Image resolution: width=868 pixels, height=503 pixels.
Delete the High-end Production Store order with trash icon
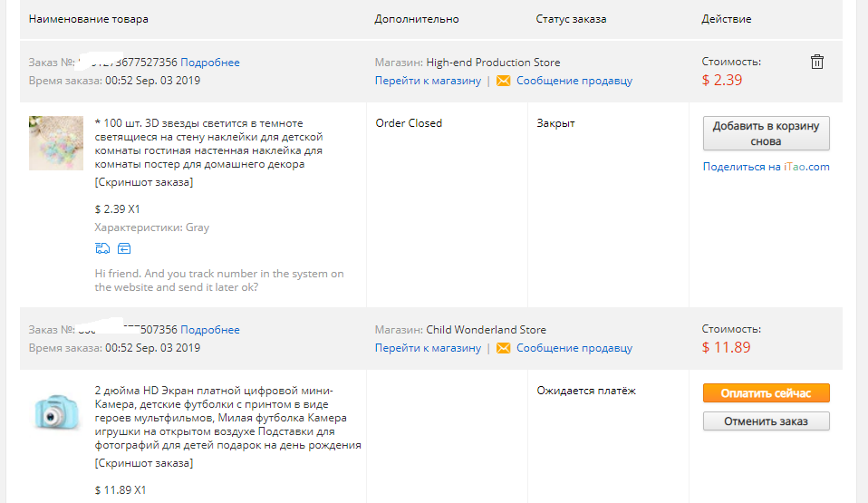coord(817,62)
